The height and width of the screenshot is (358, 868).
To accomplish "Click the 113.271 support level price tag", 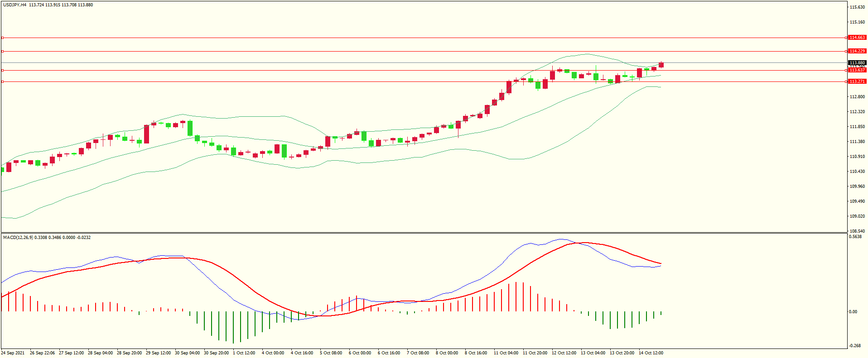I will point(857,81).
